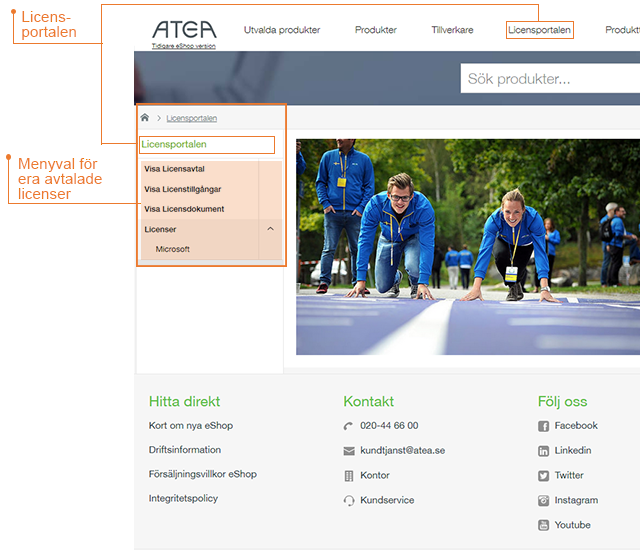Open the Integritetspolicy link
The image size is (640, 550).
pos(183,498)
